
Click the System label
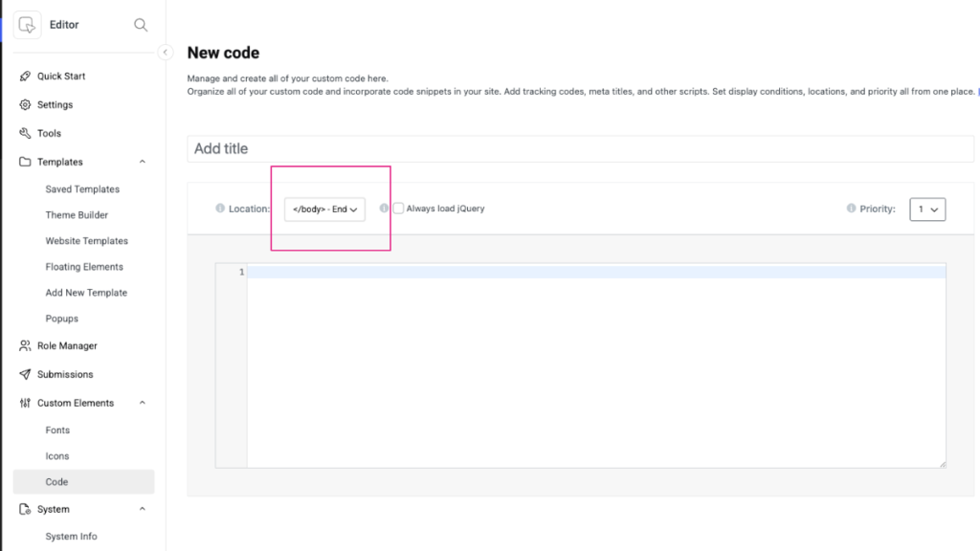coord(54,509)
